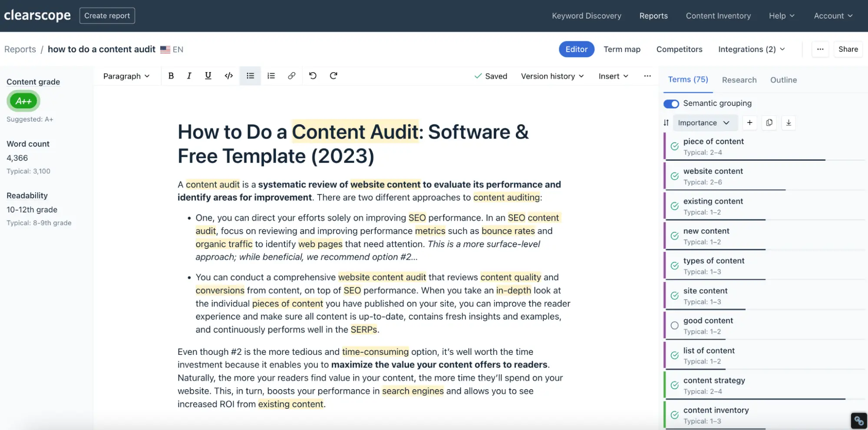Enable Semantic grouping toggle
The width and height of the screenshot is (868, 430).
[x=671, y=103]
